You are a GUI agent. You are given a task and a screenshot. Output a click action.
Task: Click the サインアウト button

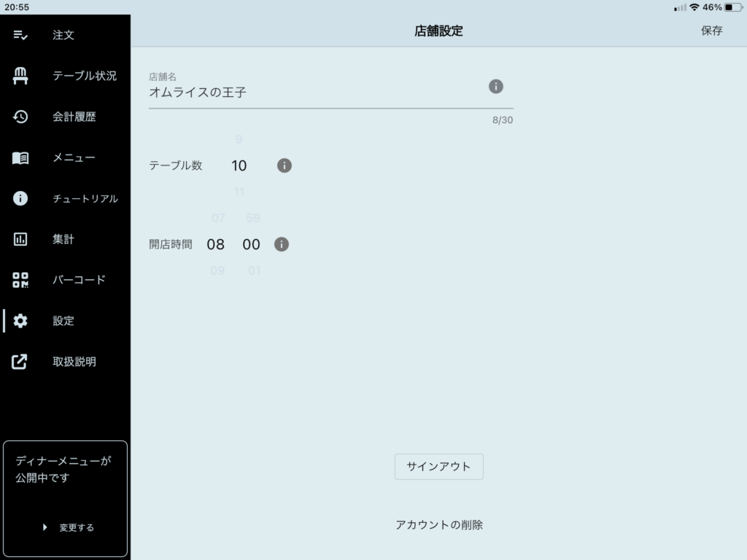(438, 467)
